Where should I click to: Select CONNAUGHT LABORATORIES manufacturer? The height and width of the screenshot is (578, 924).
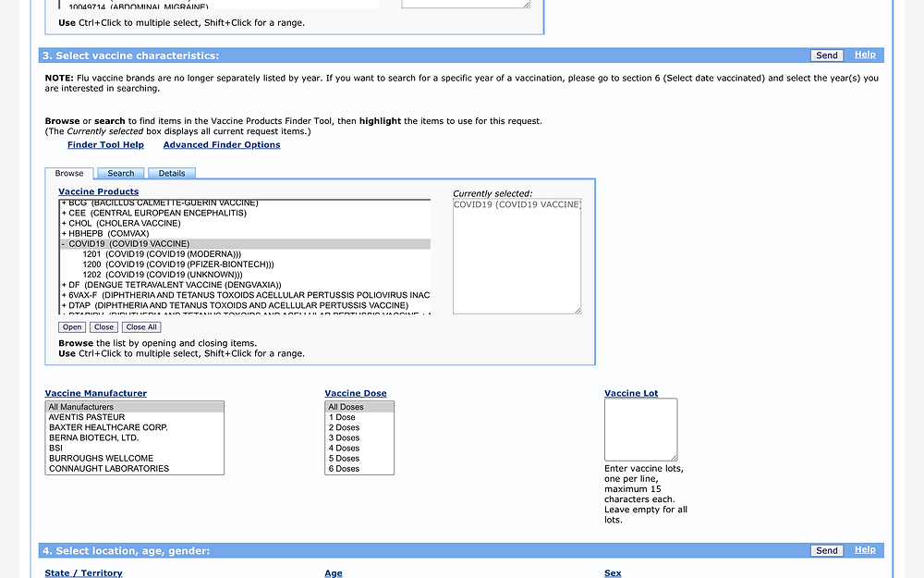pos(134,469)
